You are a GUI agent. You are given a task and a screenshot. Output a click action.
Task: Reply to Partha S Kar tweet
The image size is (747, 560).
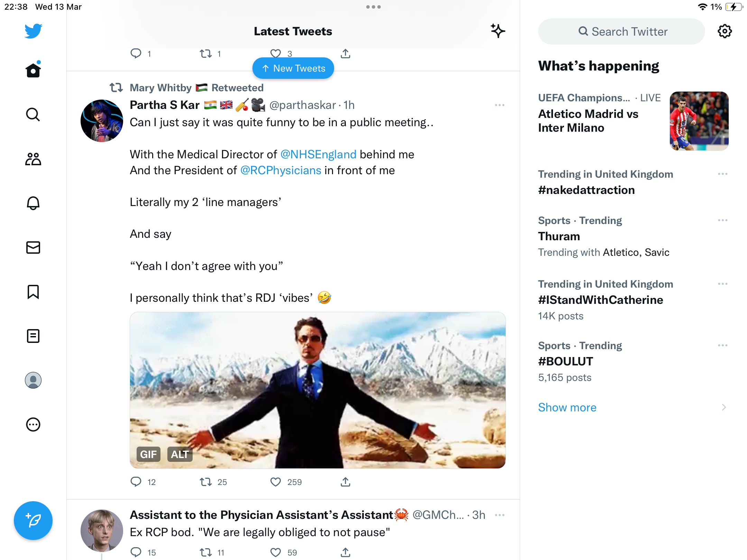tap(136, 482)
